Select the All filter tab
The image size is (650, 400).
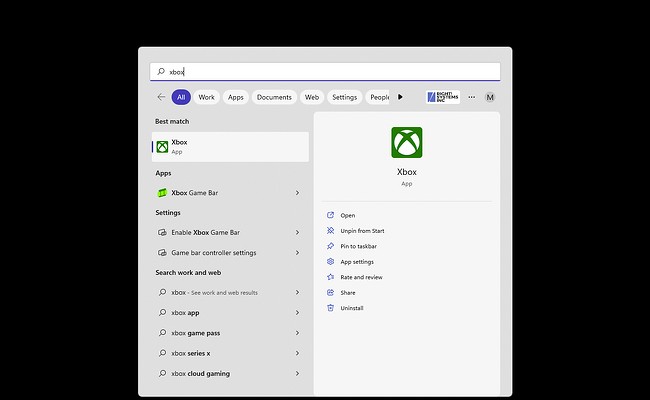[x=181, y=97]
